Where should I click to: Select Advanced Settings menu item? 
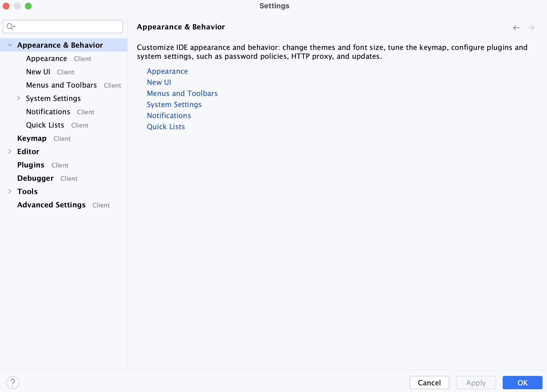tap(51, 205)
